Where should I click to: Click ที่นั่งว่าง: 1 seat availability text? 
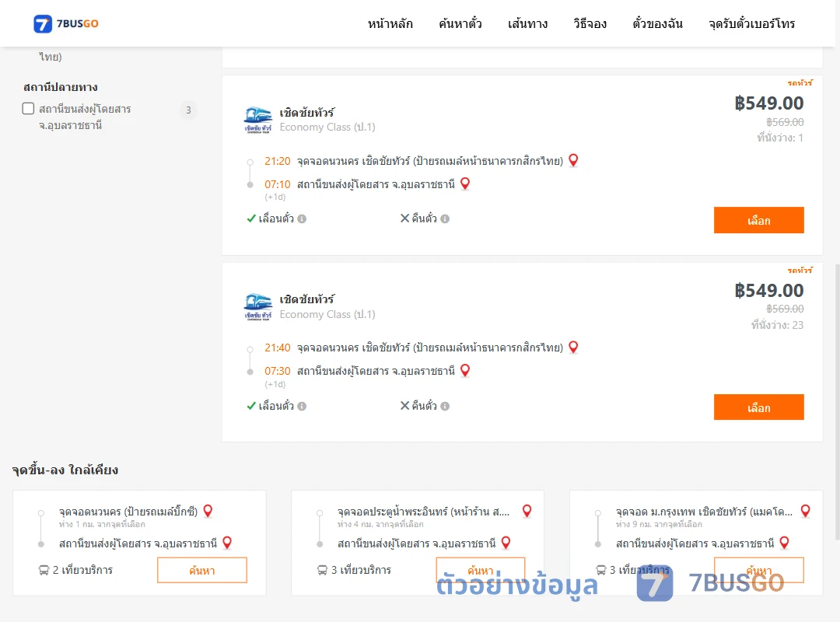click(x=780, y=138)
